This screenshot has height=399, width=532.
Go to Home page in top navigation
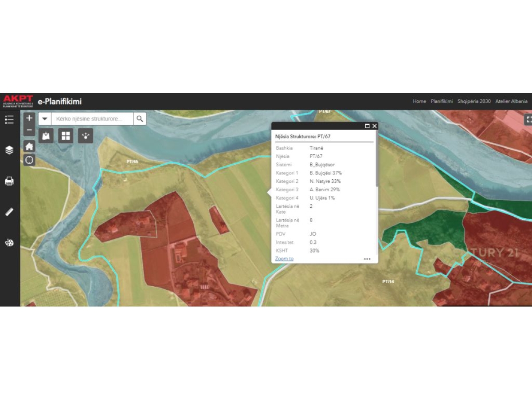[x=419, y=101]
